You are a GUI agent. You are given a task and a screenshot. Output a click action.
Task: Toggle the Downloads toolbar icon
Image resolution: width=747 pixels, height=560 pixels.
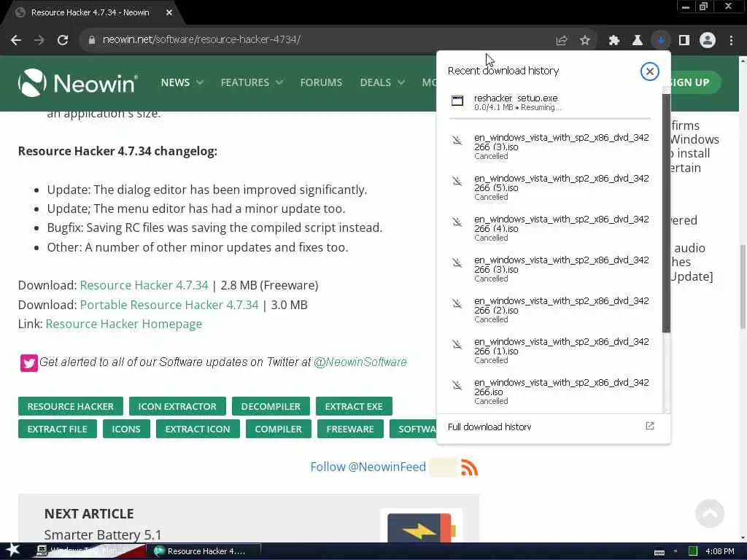[x=661, y=41]
